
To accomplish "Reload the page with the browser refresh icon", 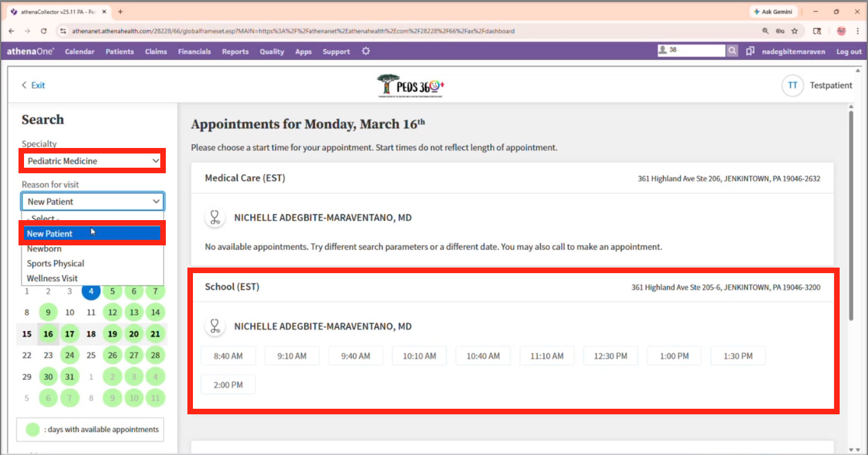I will (x=44, y=31).
